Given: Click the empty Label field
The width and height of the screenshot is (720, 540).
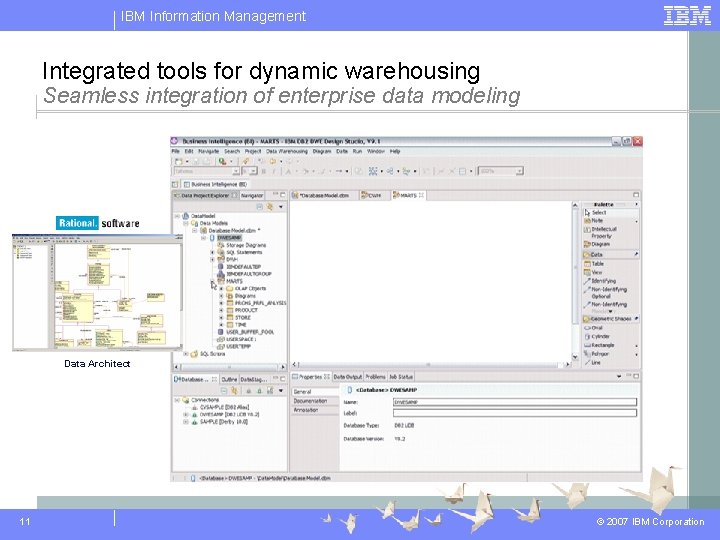Looking at the screenshot, I should point(515,413).
